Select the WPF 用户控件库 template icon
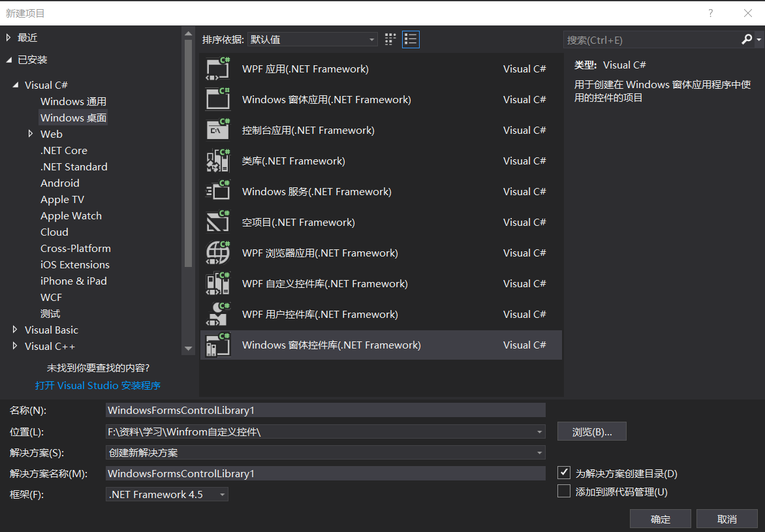Screen dimensions: 765x532 [x=217, y=313]
